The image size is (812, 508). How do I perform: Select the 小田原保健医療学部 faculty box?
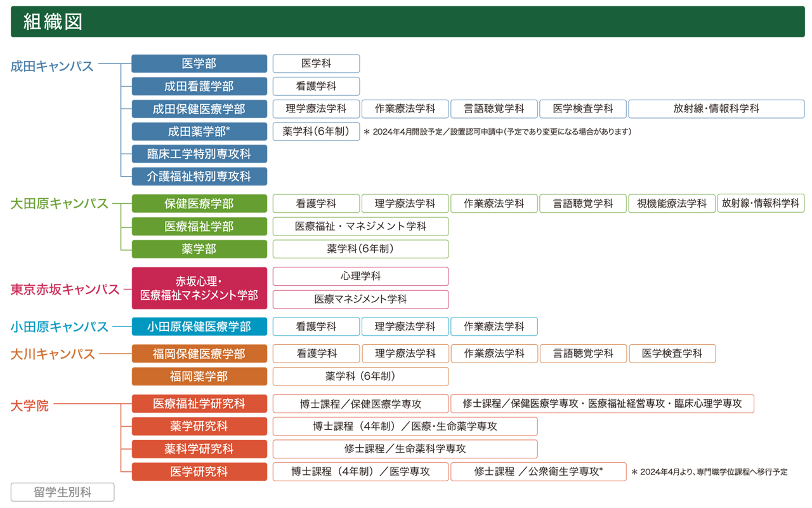[x=199, y=326]
